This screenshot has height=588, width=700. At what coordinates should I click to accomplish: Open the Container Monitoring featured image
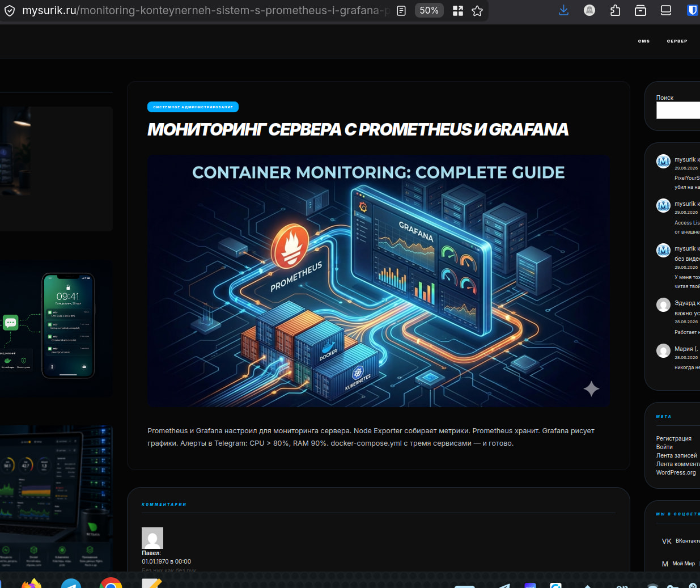pos(379,281)
